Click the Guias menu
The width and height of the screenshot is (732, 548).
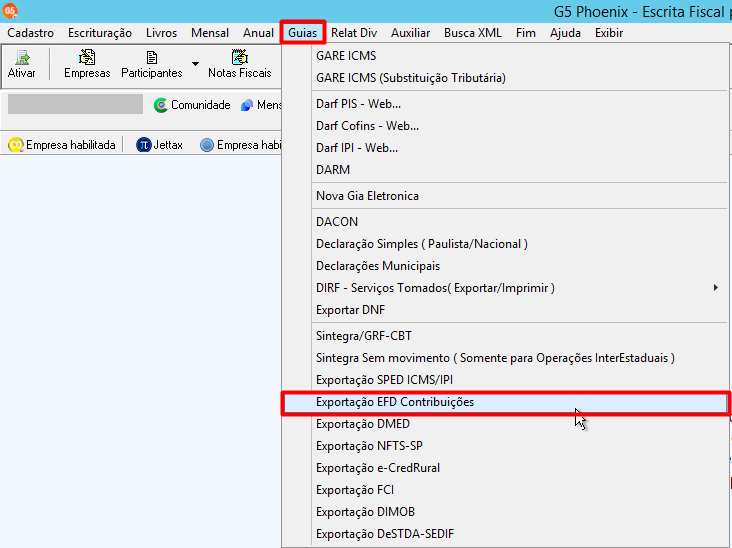point(303,33)
